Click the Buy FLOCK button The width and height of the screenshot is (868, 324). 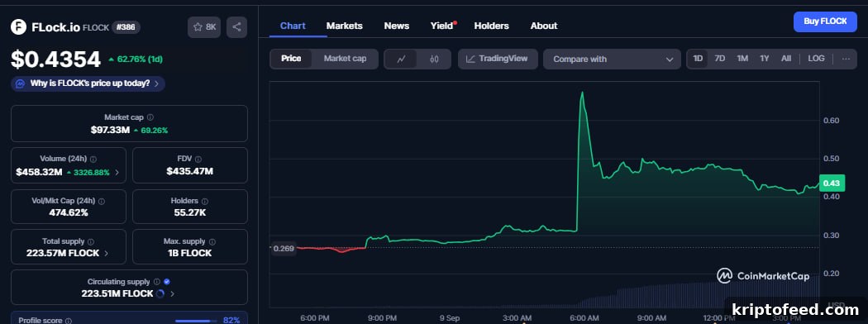tap(825, 21)
